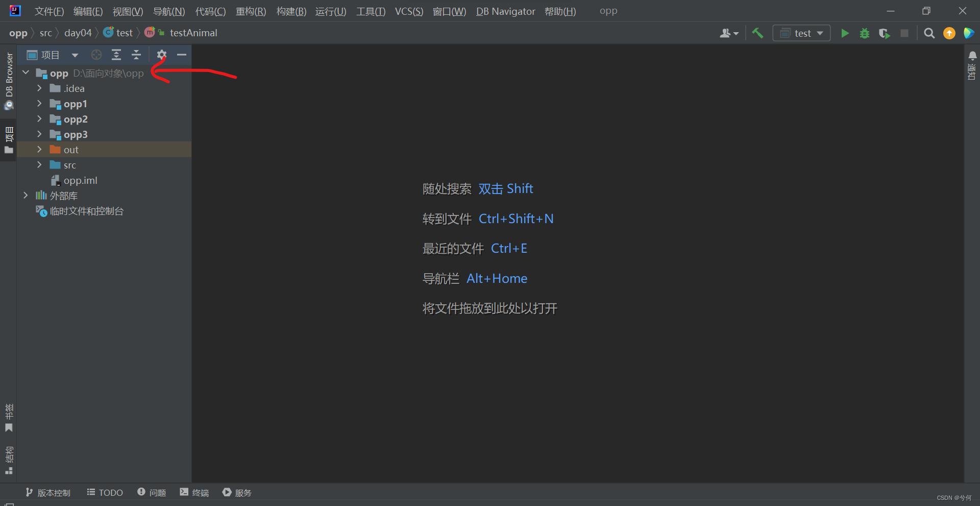Screen dimensions: 980x506
Task: Click IntelliJ IDEA logo in title bar
Action: pos(15,11)
